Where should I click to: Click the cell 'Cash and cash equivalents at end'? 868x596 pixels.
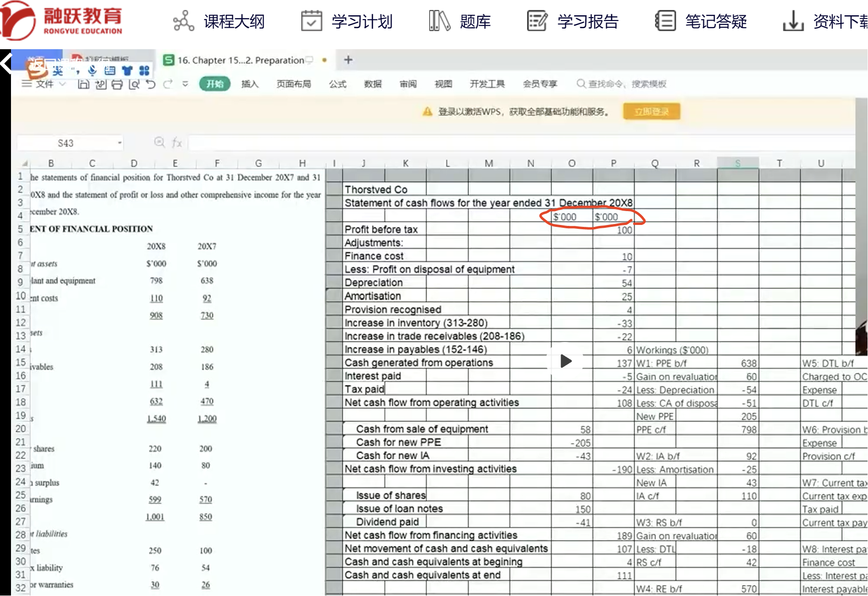(423, 575)
